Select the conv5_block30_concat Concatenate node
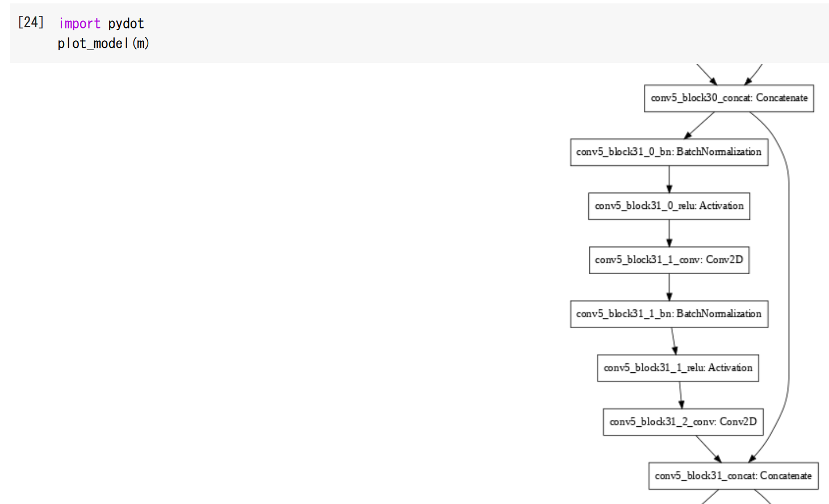This screenshot has height=504, width=829. [x=728, y=98]
